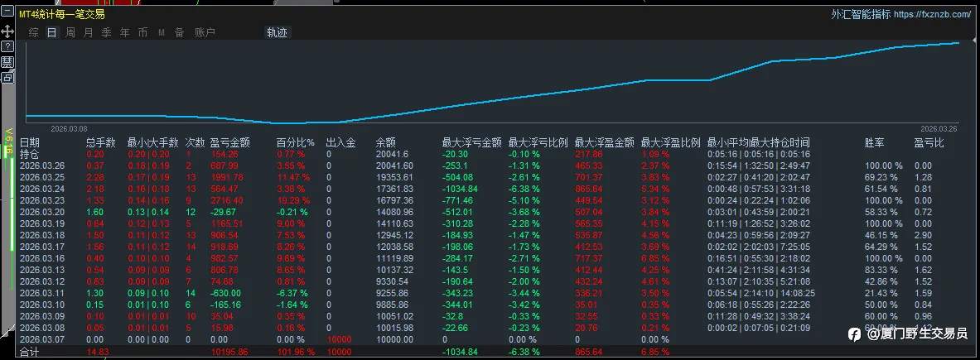Collapse the panel with the minus icon
The image size is (980, 360).
pos(7,11)
